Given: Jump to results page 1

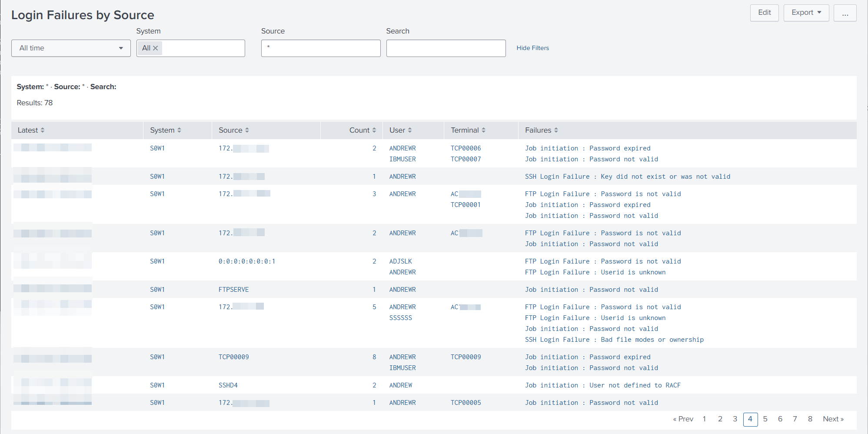Looking at the screenshot, I should pyautogui.click(x=704, y=419).
